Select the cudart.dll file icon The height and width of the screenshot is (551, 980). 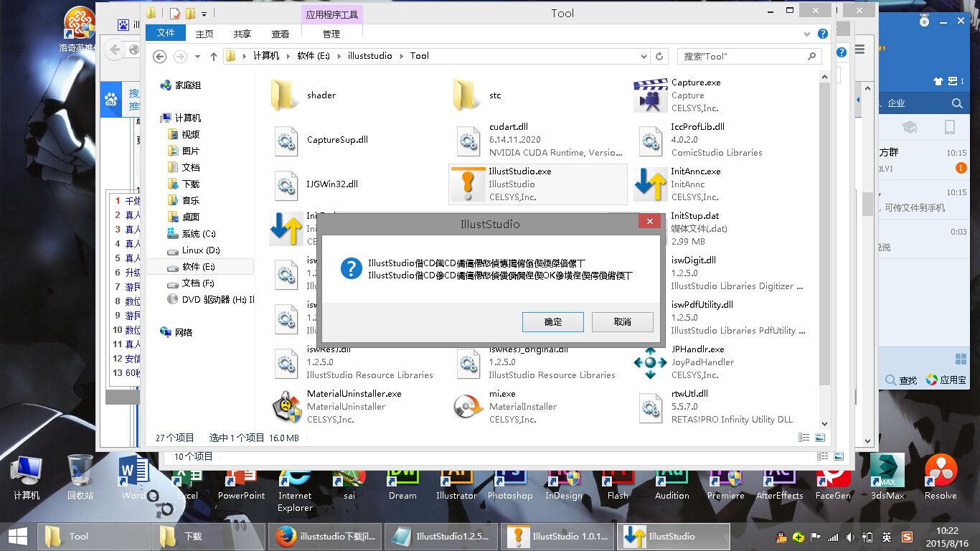tap(468, 140)
